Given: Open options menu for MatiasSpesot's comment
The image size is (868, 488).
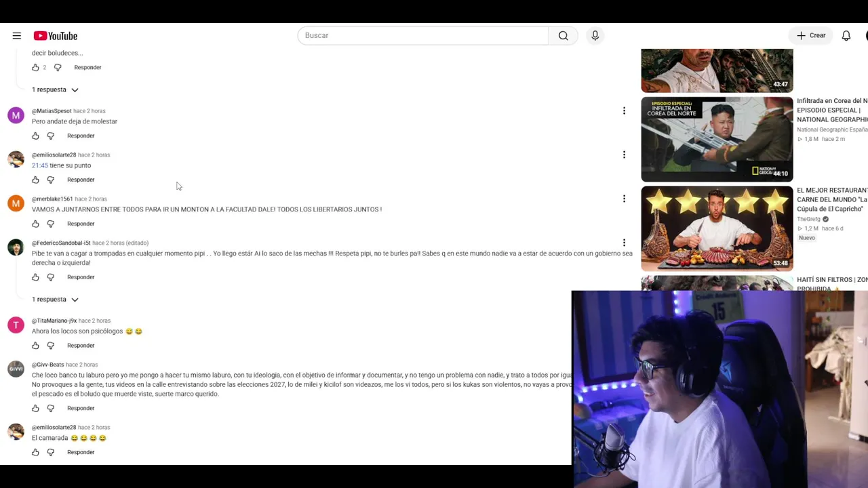Looking at the screenshot, I should (x=624, y=110).
